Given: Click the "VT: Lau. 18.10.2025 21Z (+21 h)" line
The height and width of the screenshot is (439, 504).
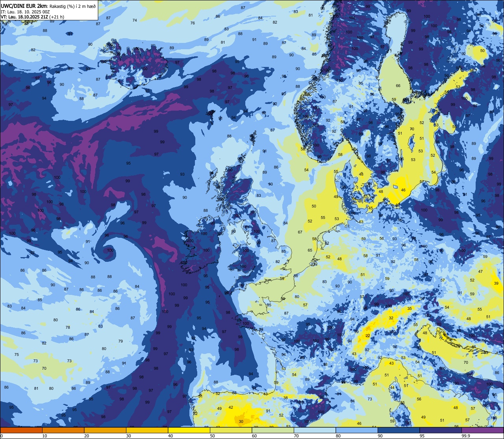Looking at the screenshot, I should pyautogui.click(x=33, y=17).
